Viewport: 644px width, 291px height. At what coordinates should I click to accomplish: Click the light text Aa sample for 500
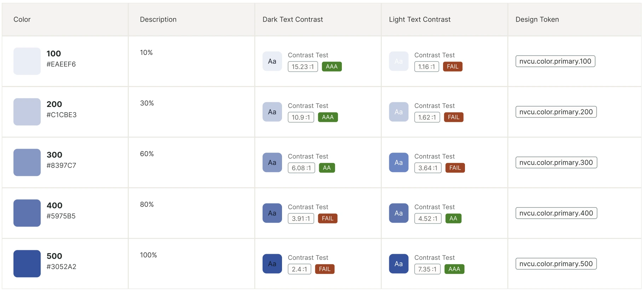coord(399,264)
